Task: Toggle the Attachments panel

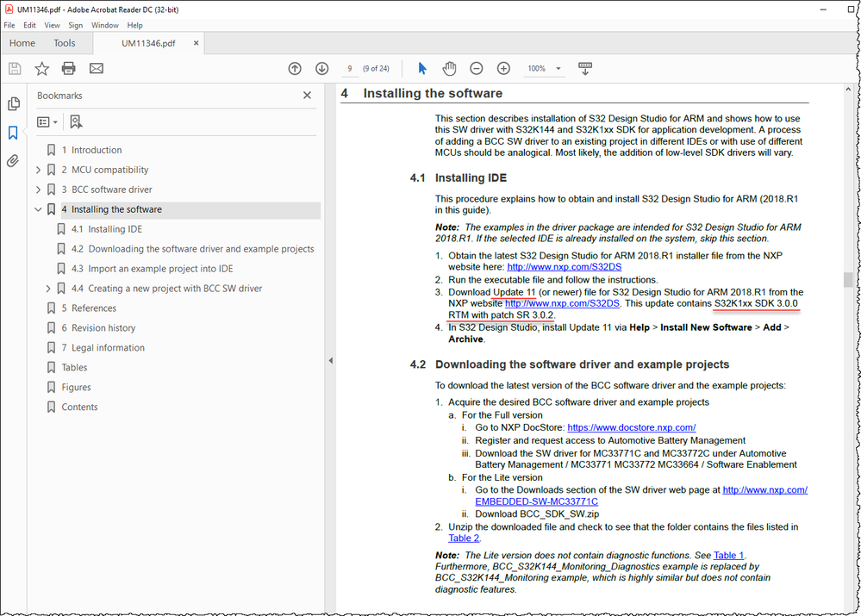Action: pyautogui.click(x=13, y=161)
